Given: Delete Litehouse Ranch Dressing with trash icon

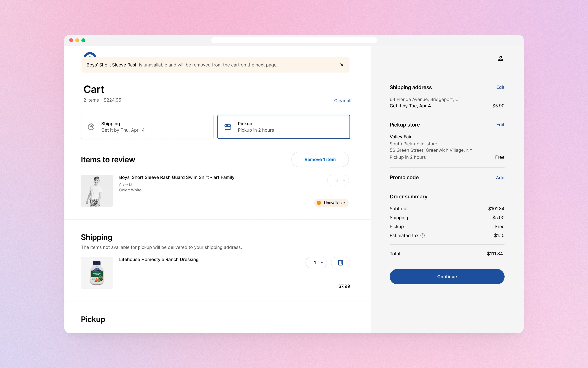Looking at the screenshot, I should (340, 262).
